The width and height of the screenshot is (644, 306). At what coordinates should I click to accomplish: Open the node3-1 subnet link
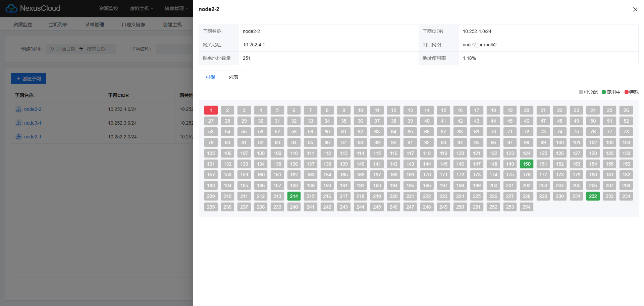pos(33,123)
